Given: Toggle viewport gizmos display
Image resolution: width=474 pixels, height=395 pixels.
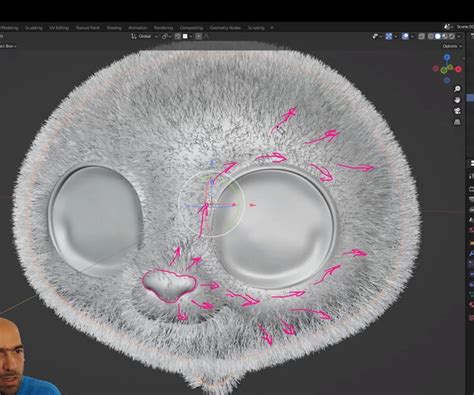Looking at the screenshot, I should click(x=389, y=36).
